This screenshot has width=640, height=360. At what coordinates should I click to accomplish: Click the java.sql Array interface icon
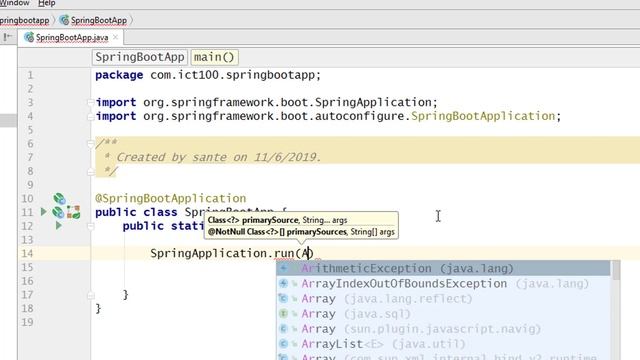click(284, 314)
